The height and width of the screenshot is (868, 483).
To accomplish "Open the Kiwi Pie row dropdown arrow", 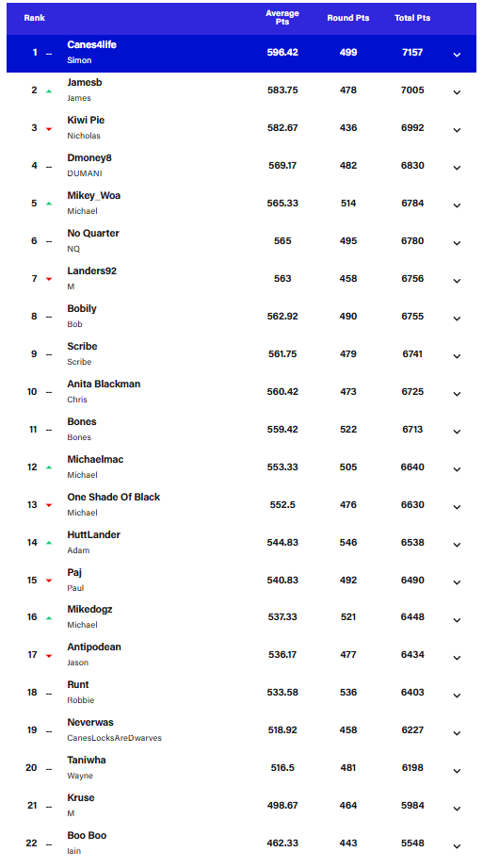I will click(457, 130).
